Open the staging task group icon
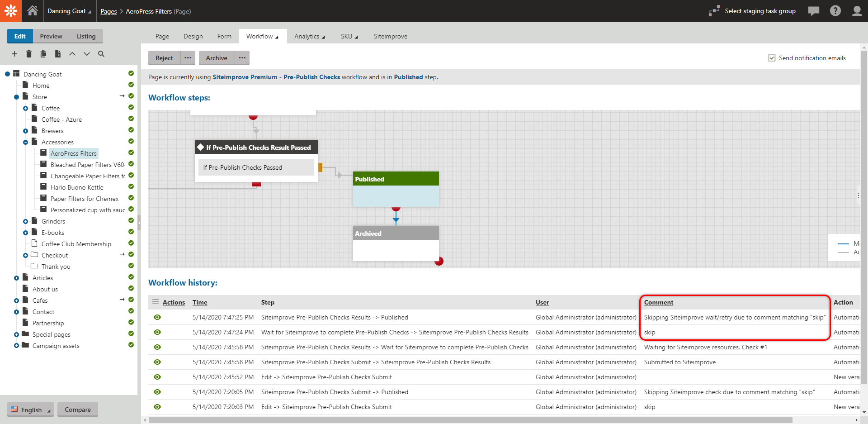Screen dimensions: 868x424 pyautogui.click(x=714, y=11)
